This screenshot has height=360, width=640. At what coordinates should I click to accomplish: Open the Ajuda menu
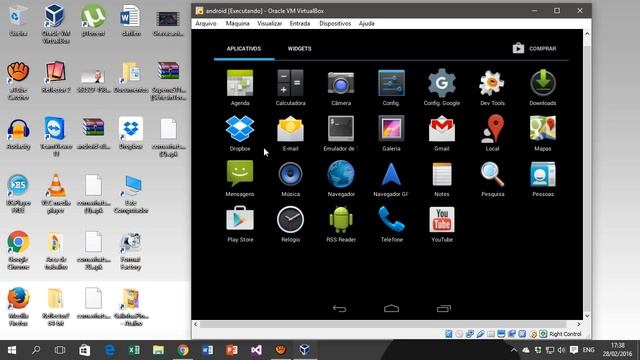pyautogui.click(x=367, y=24)
